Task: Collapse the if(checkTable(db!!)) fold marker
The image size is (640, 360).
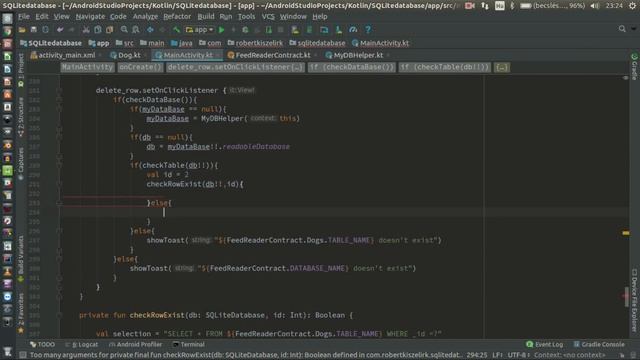Action: (59, 165)
